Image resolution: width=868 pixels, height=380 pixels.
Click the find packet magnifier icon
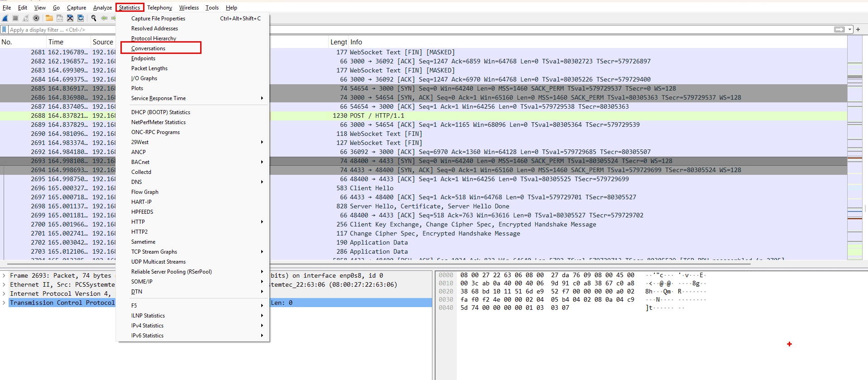coord(94,18)
